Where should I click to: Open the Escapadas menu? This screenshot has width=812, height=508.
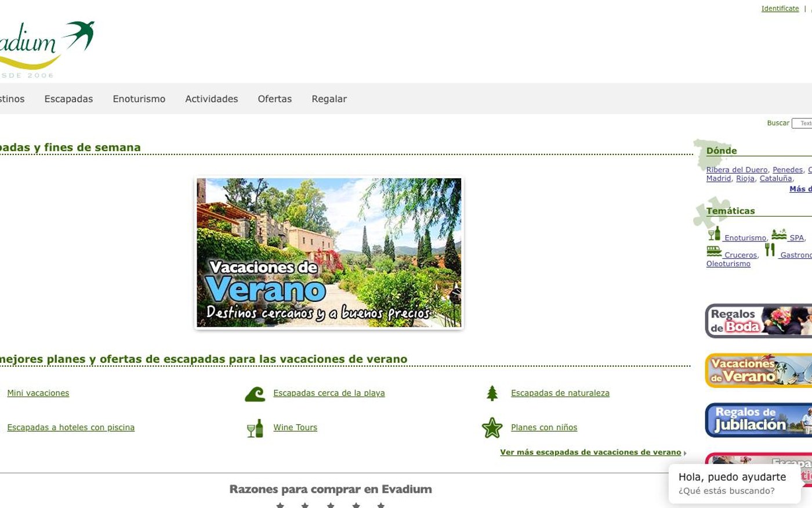click(68, 99)
